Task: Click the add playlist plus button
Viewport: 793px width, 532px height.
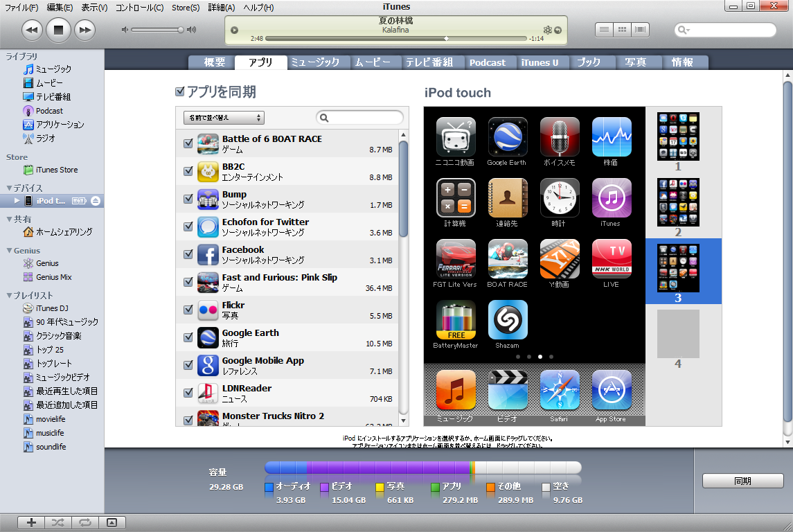Action: 31,522
